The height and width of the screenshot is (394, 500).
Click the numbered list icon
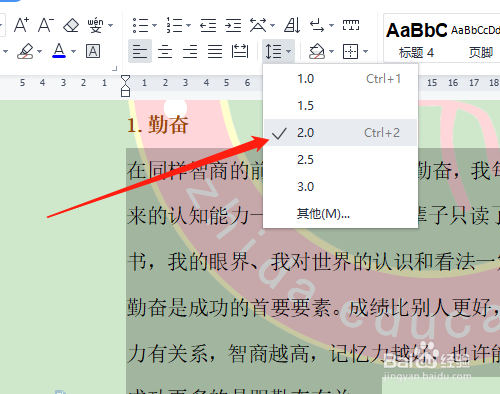(174, 25)
